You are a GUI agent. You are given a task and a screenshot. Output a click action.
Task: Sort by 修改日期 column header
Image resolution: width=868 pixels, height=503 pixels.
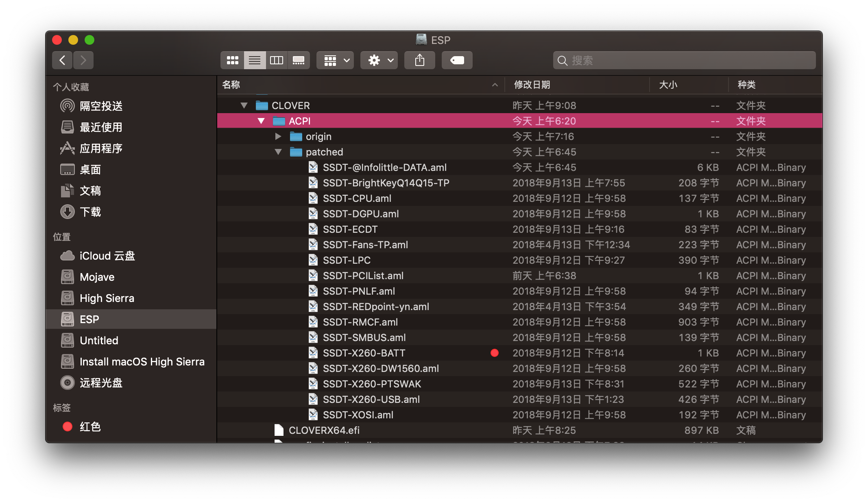[x=532, y=85]
